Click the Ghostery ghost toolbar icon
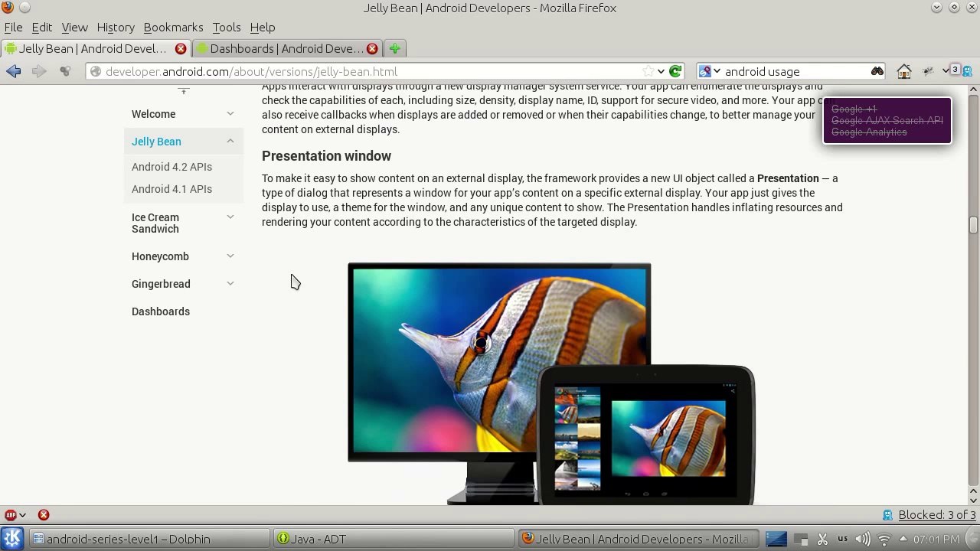The width and height of the screenshot is (980, 551). pos(968,71)
